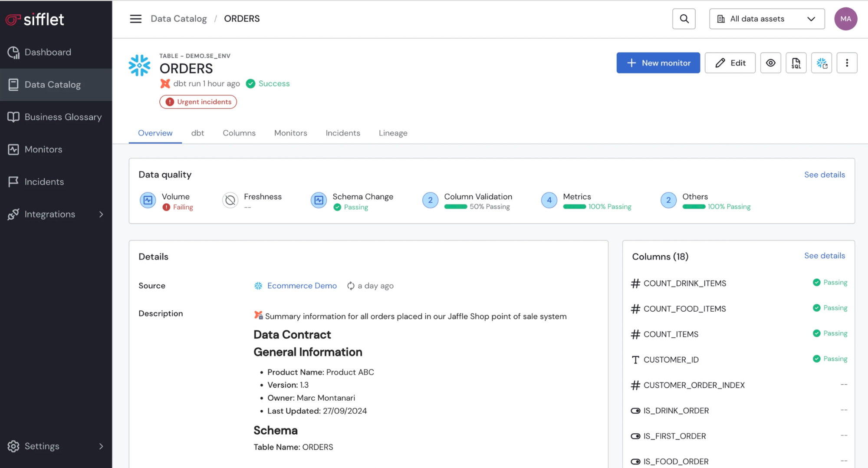Click the New monitor button
Viewport: 868px width, 468px height.
(658, 63)
